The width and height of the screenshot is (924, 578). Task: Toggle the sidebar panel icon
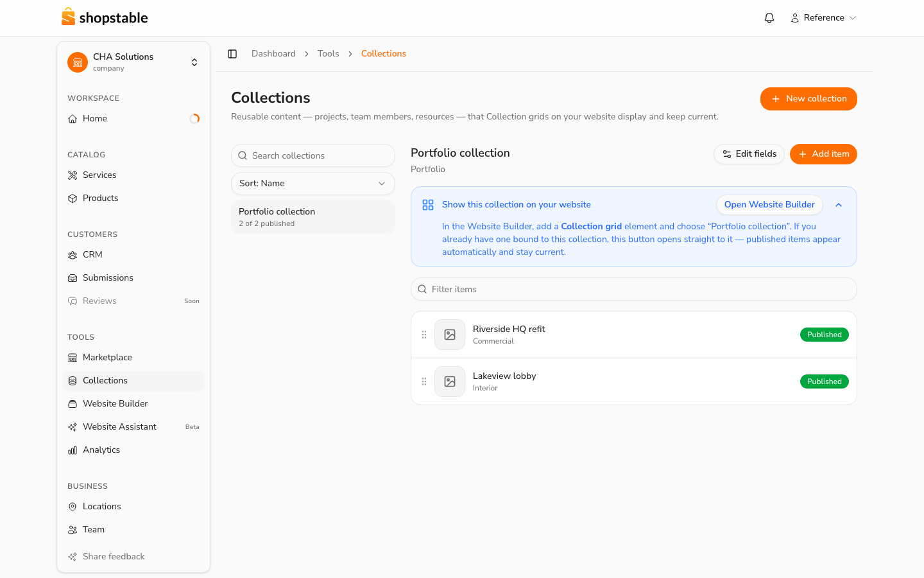[x=232, y=54]
